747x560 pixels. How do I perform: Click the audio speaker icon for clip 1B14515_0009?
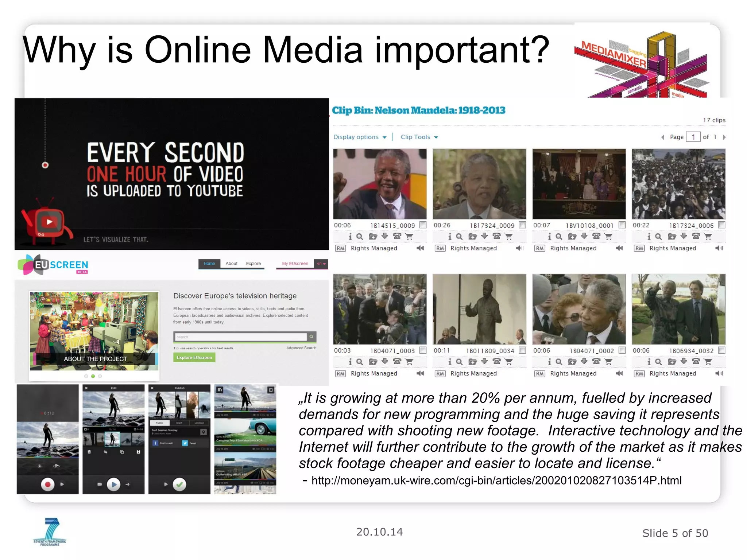click(421, 248)
